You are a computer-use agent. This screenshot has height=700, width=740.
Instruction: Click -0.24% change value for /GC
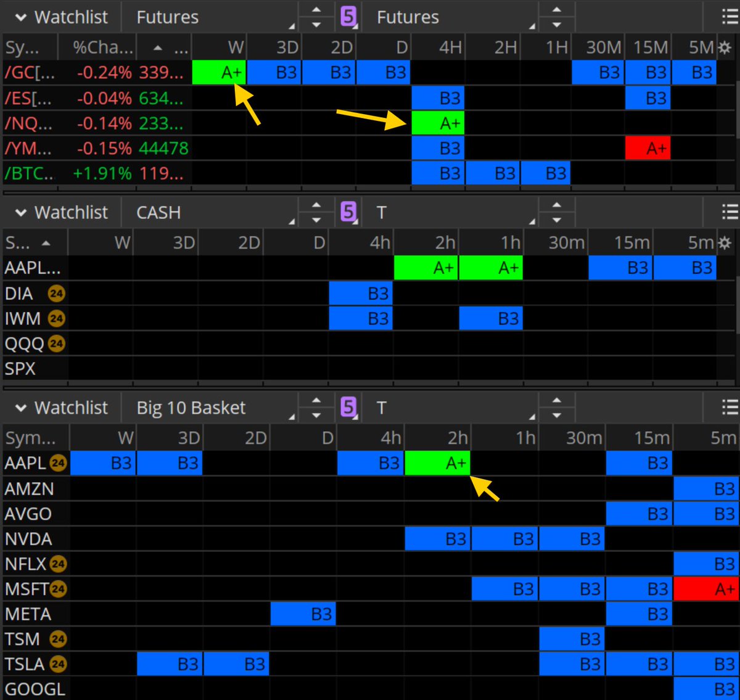pyautogui.click(x=104, y=73)
